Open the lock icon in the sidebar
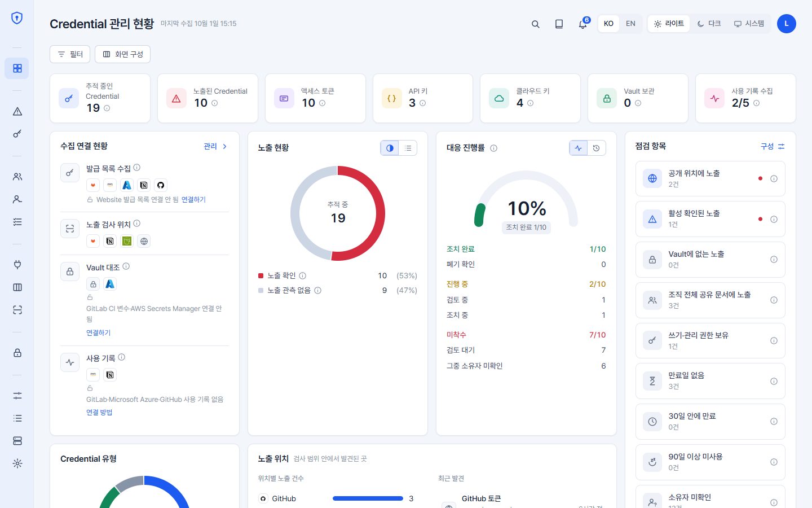 (17, 353)
